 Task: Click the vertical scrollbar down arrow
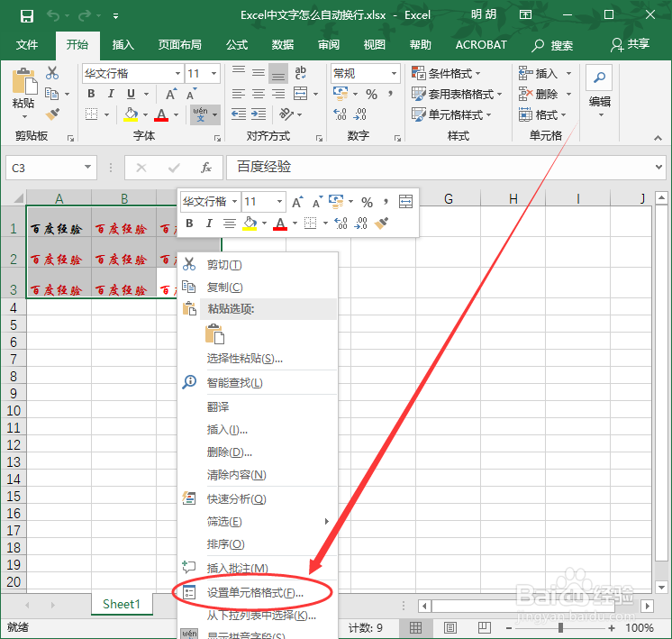pos(661,587)
